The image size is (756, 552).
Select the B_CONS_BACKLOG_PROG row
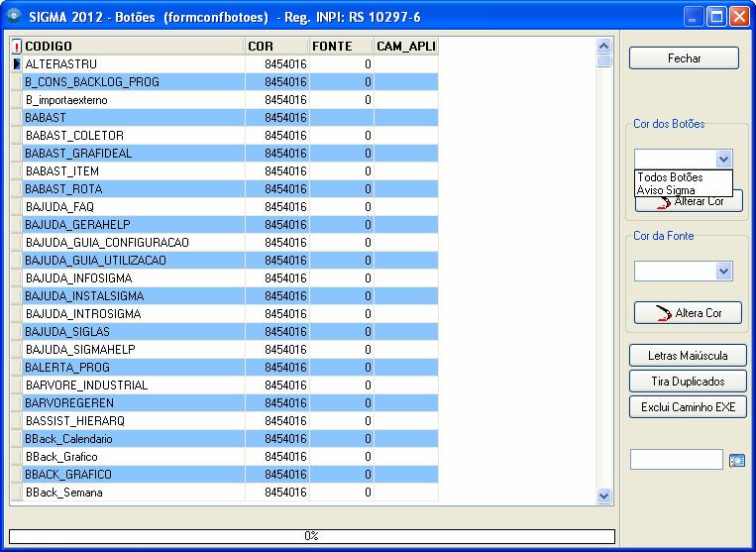230,82
